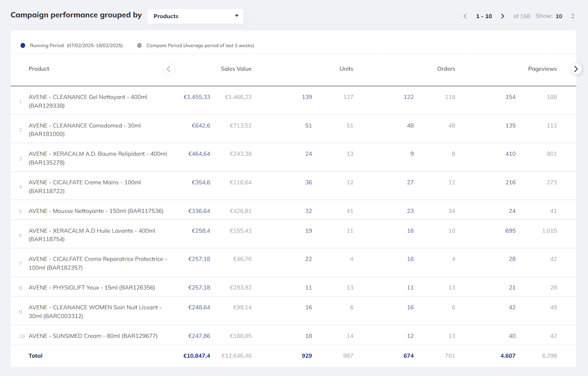Click the Compare Period gray legend dot
Viewport: 588px width, 376px height.
point(139,46)
